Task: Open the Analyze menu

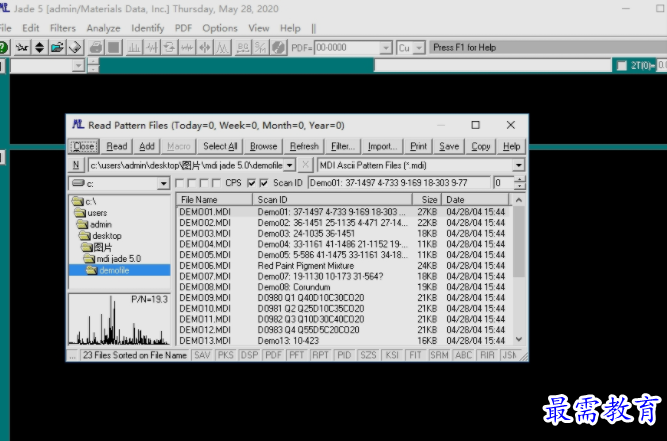Action: click(x=103, y=28)
